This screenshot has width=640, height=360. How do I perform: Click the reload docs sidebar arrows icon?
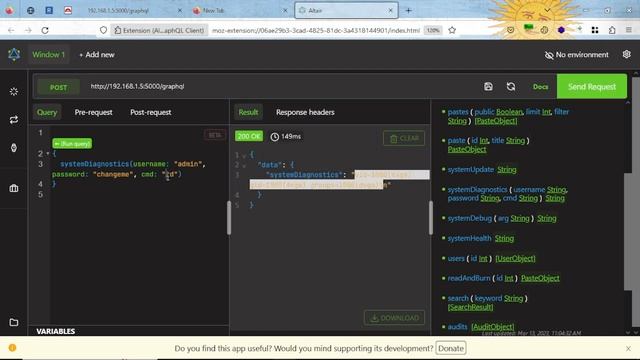pos(14,120)
